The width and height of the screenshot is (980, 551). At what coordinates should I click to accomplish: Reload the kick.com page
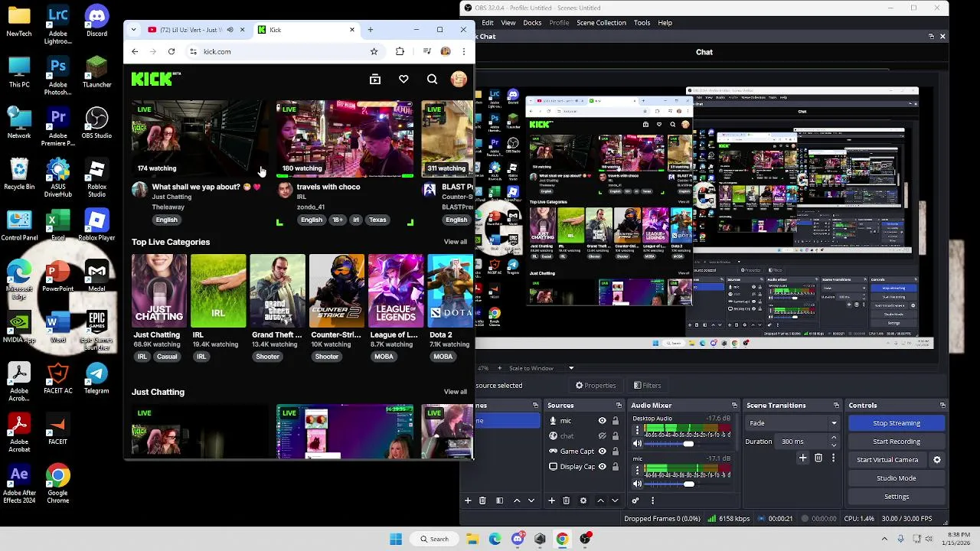point(171,51)
